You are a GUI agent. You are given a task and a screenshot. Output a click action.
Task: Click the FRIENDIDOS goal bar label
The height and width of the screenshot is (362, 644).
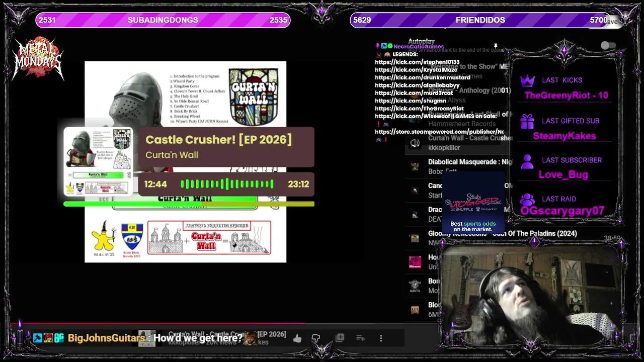click(x=480, y=20)
